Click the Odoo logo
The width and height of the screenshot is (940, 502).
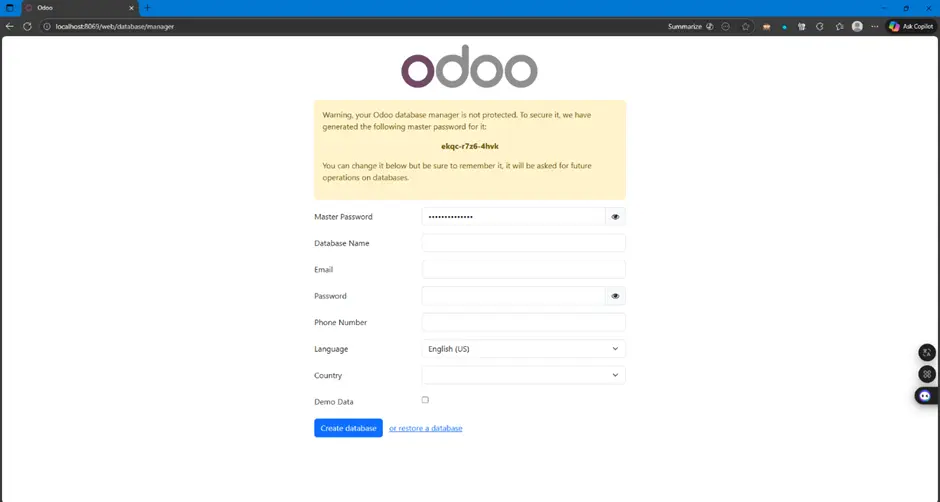pyautogui.click(x=469, y=67)
